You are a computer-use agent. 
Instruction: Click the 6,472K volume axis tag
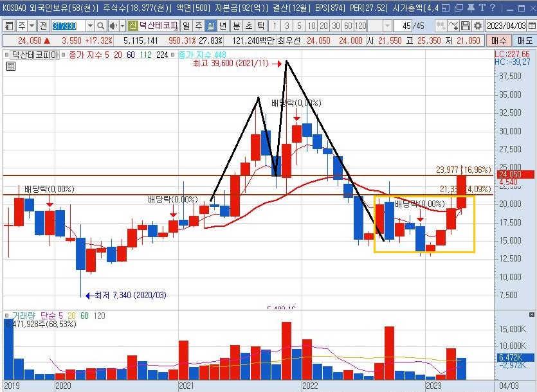point(515,358)
